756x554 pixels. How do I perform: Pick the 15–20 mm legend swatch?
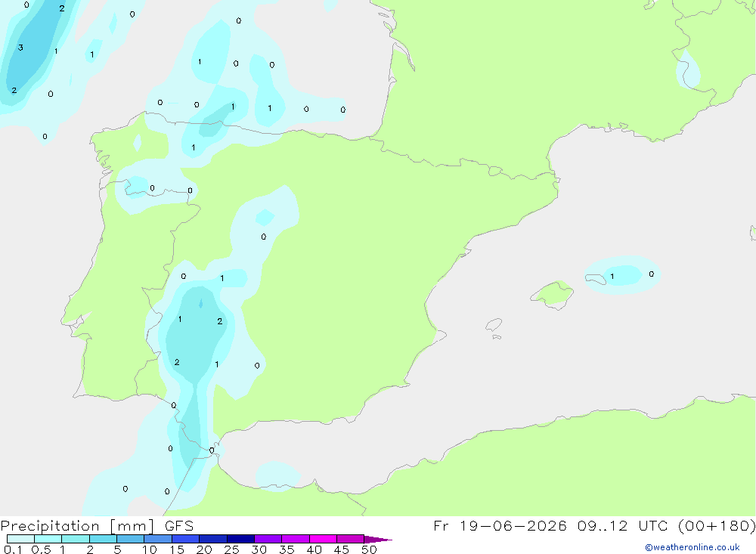(185, 539)
